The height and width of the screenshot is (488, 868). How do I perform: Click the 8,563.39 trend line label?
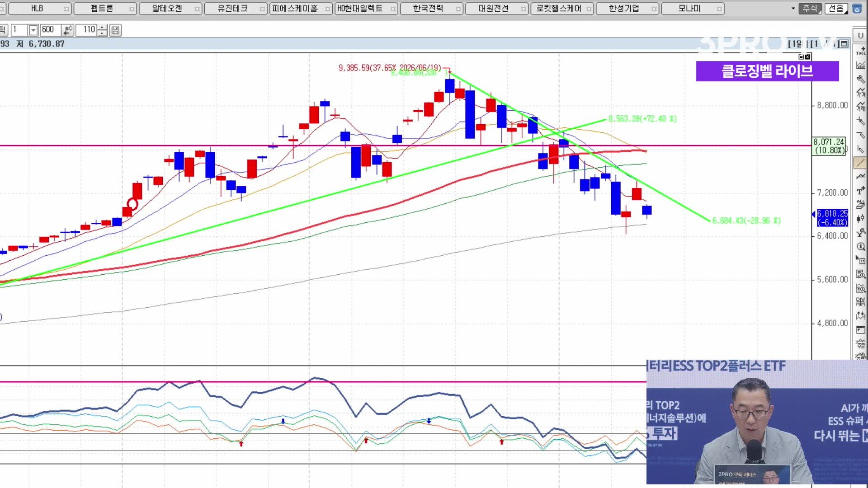(642, 119)
